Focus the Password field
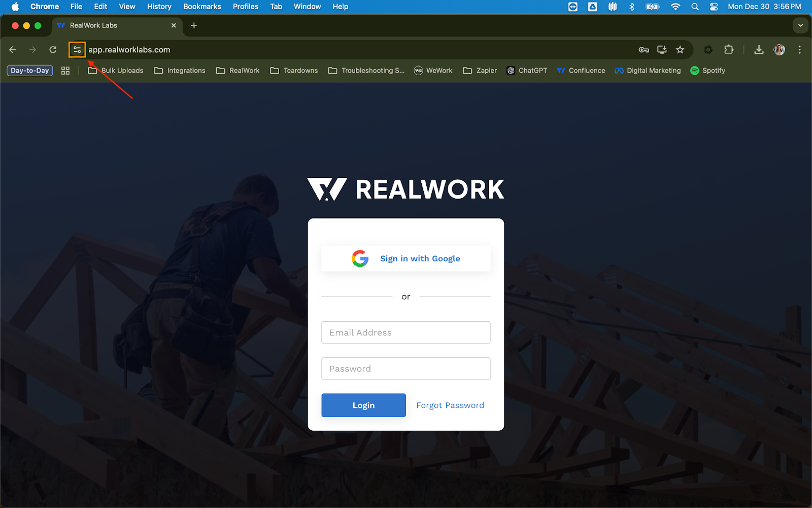Image resolution: width=812 pixels, height=508 pixels. [406, 368]
